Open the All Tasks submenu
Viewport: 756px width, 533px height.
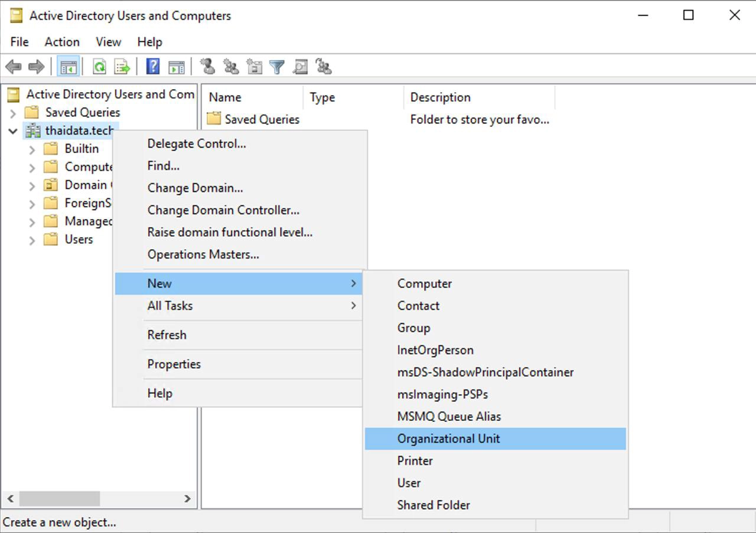tap(239, 306)
